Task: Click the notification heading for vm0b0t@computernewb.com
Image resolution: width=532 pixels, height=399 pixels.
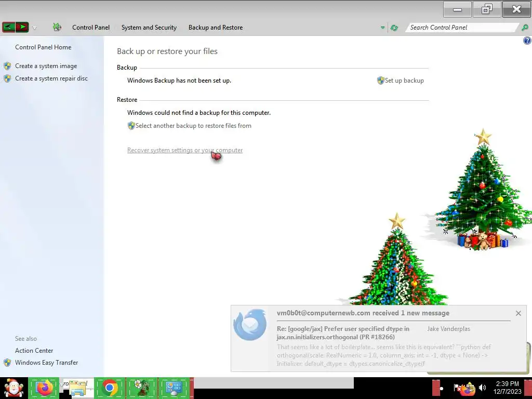Action: [x=363, y=313]
